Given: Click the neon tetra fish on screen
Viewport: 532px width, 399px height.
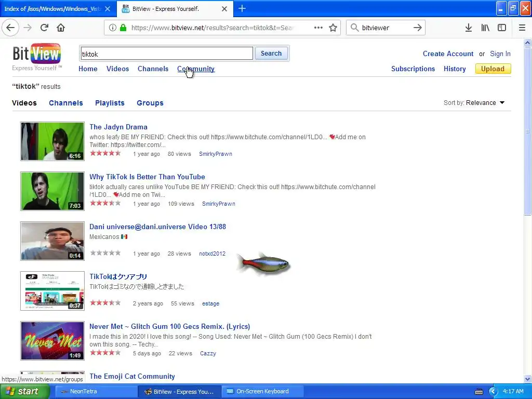Looking at the screenshot, I should coord(263,263).
